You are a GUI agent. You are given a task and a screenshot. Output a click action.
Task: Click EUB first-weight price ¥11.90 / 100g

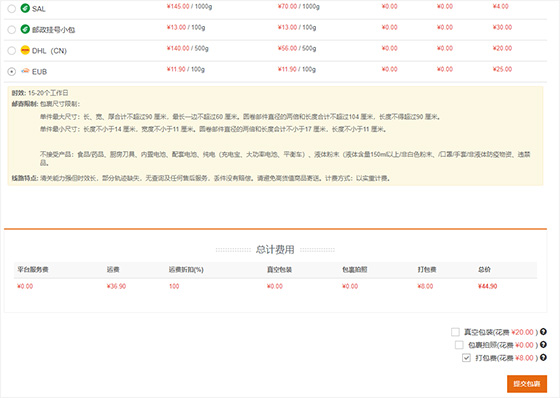(x=186, y=69)
